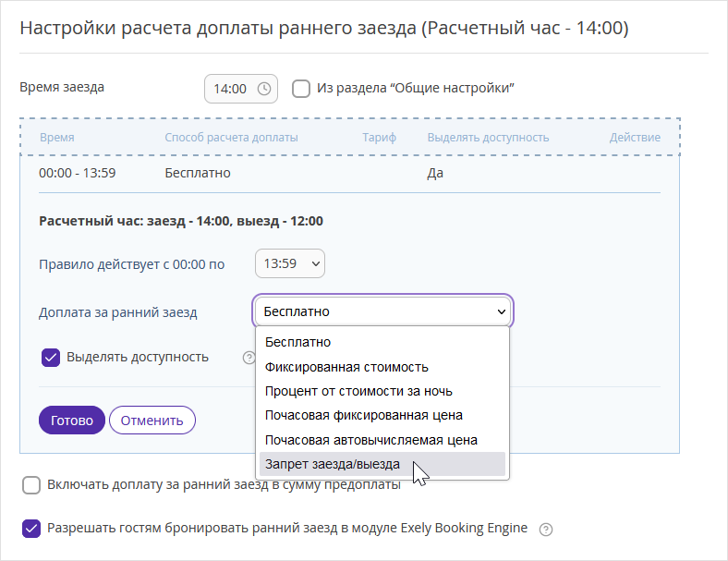Uncheck the Выделять доступность checkbox
728x561 pixels.
51,358
